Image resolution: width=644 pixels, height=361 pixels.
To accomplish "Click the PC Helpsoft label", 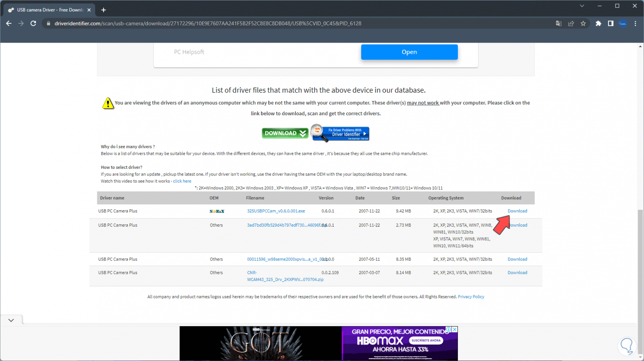I will (189, 52).
